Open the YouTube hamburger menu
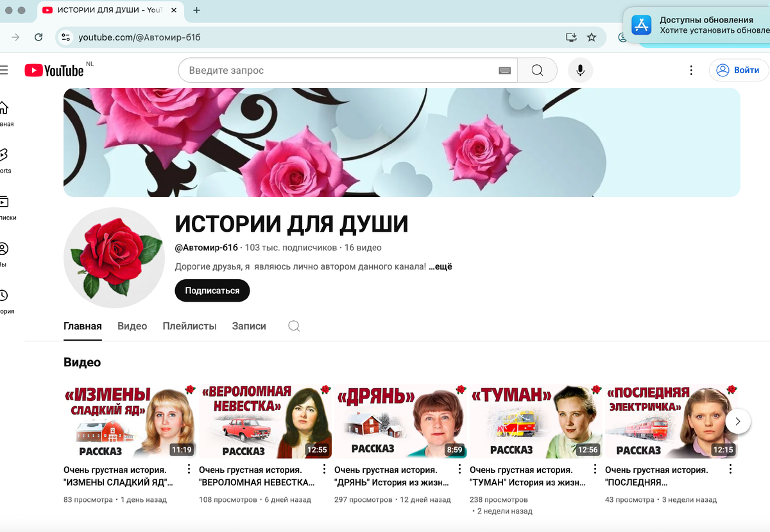 point(3,71)
